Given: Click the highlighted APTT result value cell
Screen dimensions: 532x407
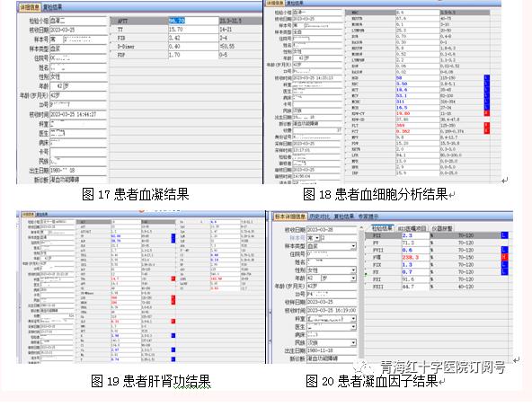Looking at the screenshot, I should 193,21.
